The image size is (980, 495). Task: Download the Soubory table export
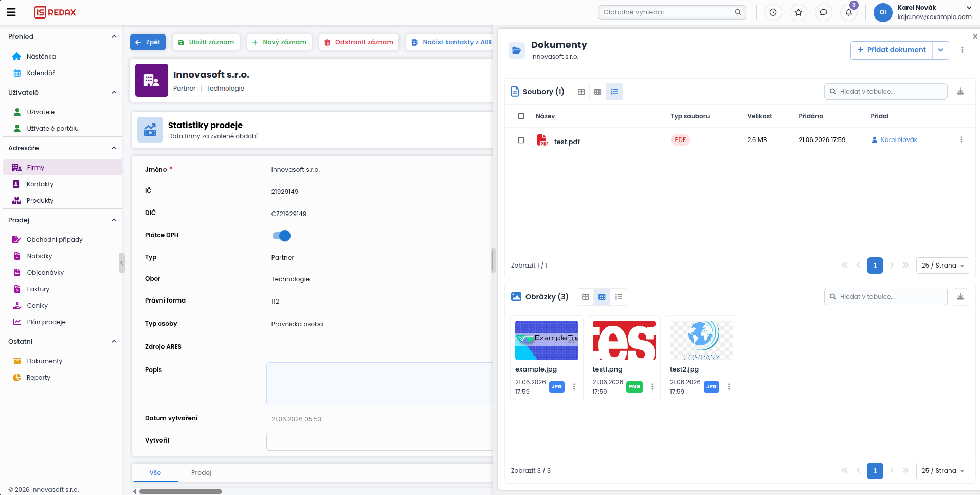(960, 92)
